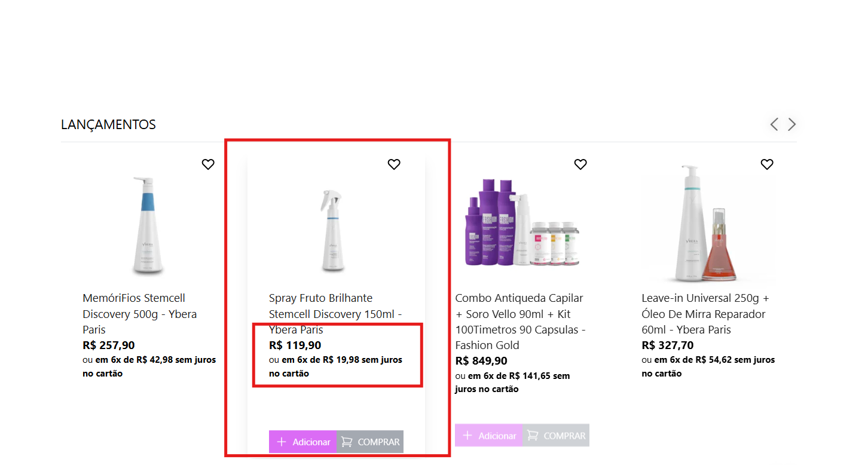Click the LANÇAMENTOS section heading

point(108,124)
